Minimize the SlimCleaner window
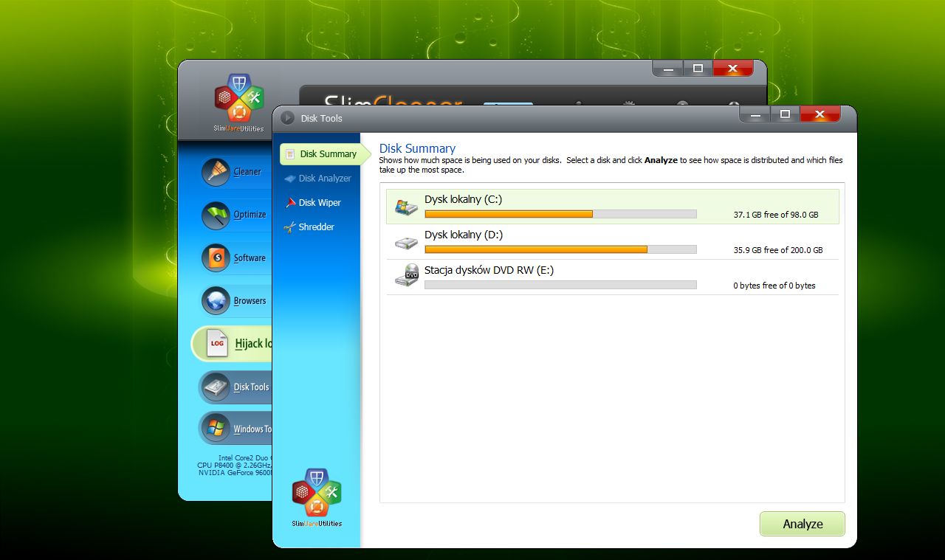The image size is (945, 560). coord(667,69)
